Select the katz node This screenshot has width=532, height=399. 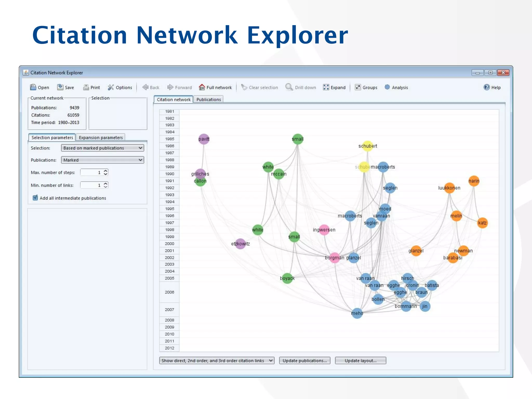point(482,223)
